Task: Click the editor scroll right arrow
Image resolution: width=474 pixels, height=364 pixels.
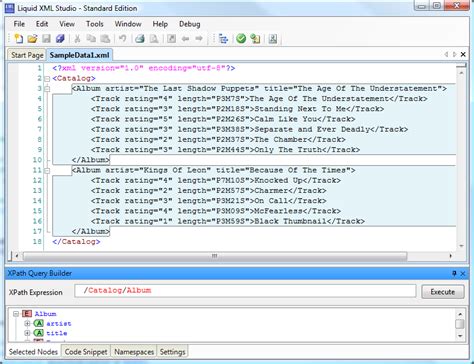Action: click(x=451, y=256)
